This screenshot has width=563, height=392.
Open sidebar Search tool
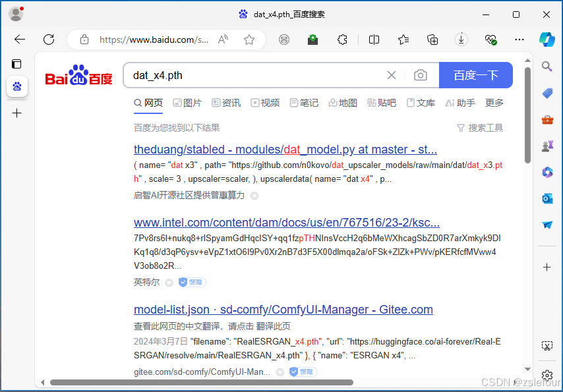pos(547,67)
